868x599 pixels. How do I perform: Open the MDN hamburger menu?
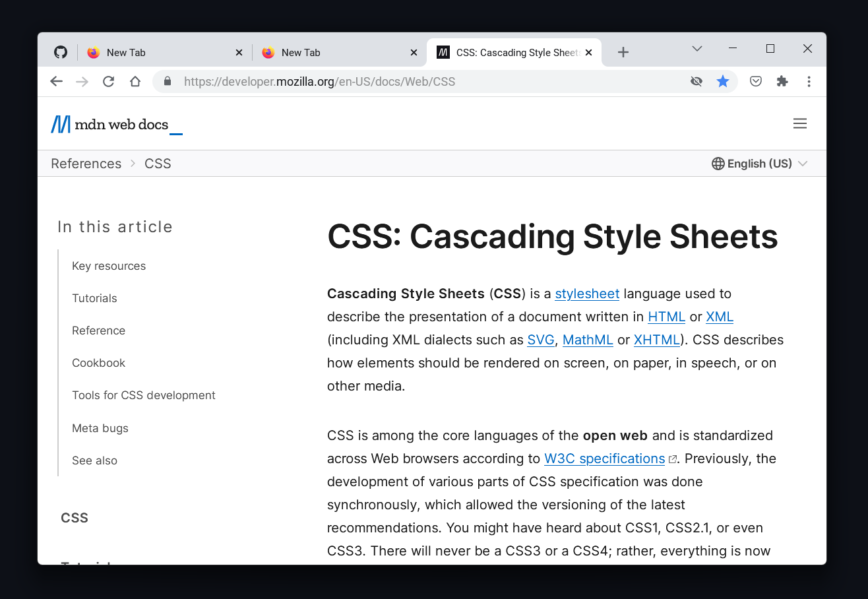800,123
